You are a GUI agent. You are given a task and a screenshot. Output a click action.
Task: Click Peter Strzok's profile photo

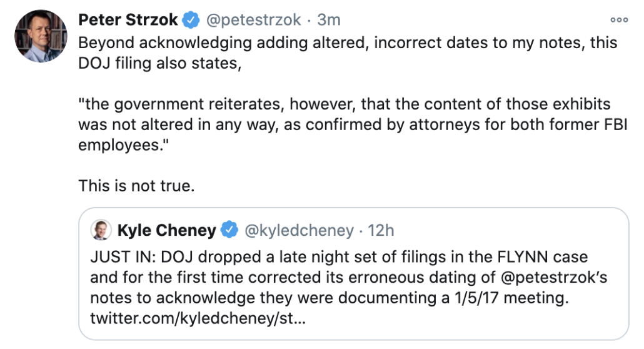pos(41,36)
